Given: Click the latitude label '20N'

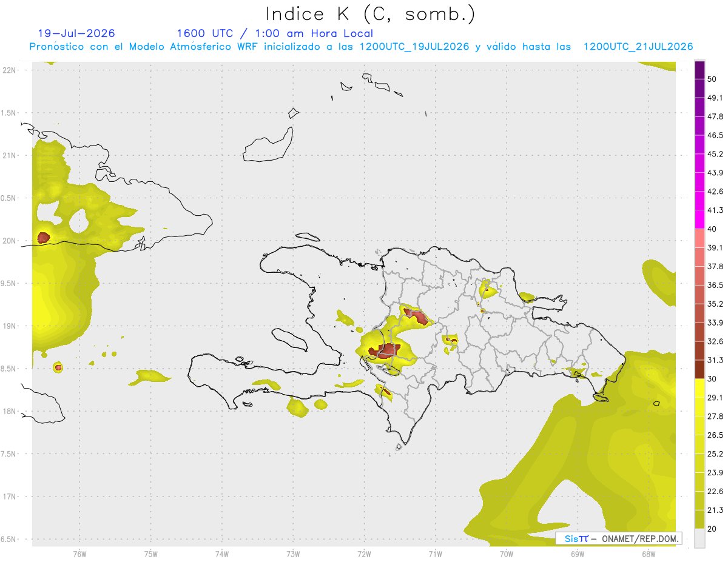Looking at the screenshot, I should pyautogui.click(x=10, y=241).
